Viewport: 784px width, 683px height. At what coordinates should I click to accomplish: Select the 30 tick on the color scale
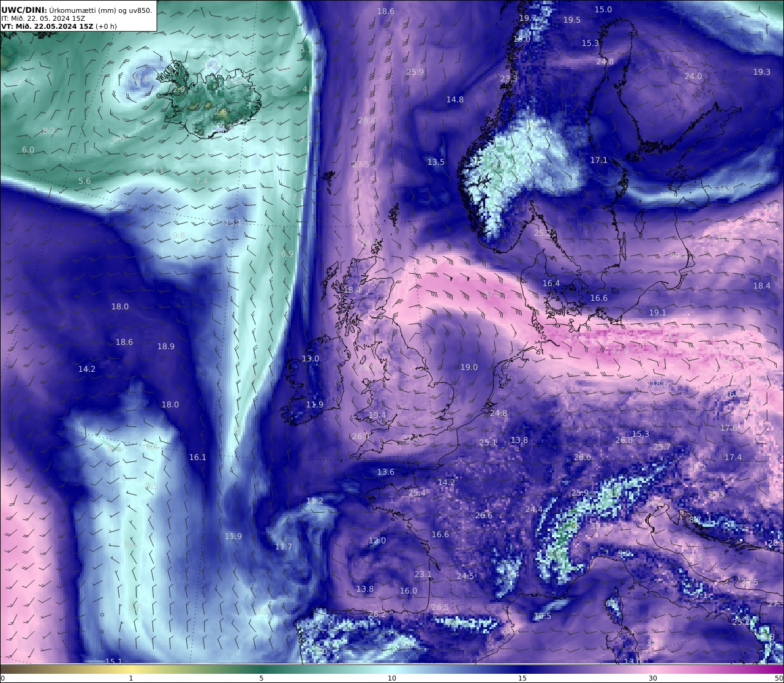coord(653,678)
